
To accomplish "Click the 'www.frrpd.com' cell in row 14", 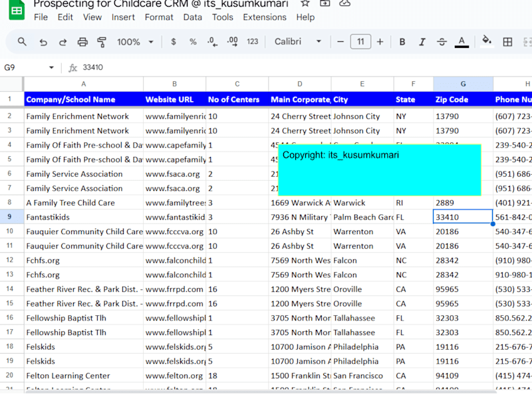I will 174,289.
